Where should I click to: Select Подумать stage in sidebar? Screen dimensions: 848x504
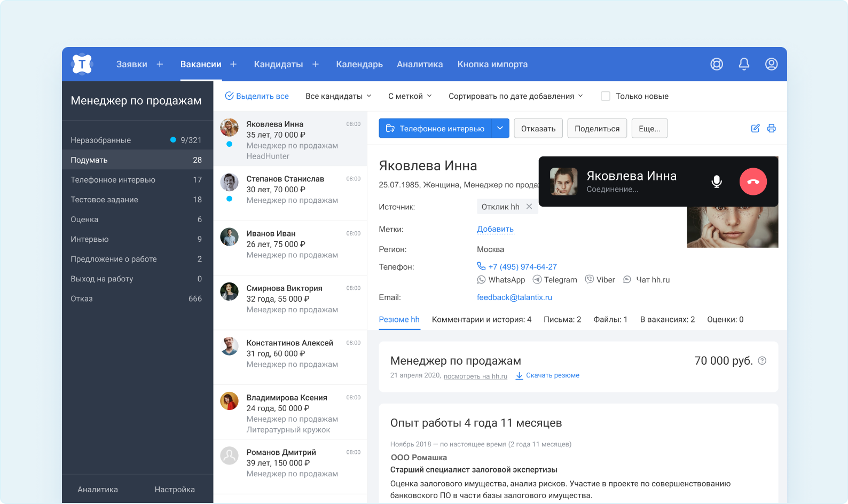(x=138, y=160)
